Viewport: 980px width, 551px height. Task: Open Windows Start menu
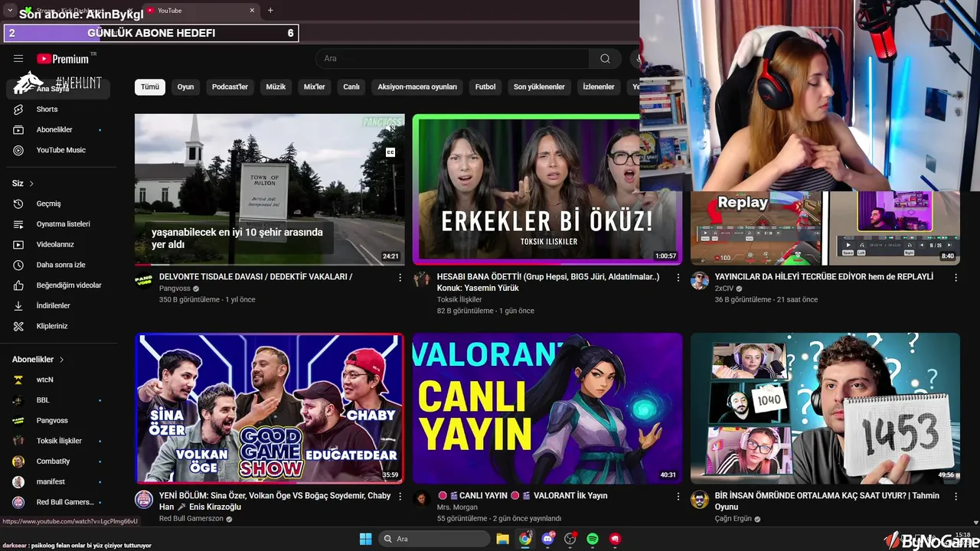(x=365, y=539)
